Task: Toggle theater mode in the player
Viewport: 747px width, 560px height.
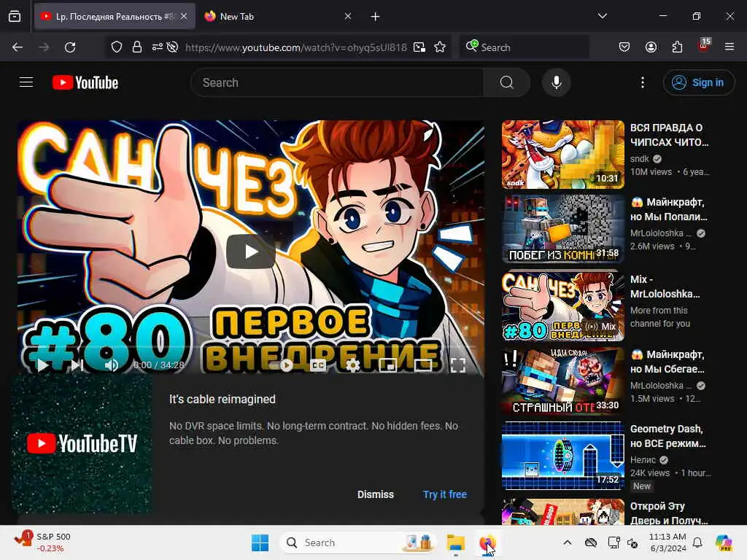Action: [422, 365]
